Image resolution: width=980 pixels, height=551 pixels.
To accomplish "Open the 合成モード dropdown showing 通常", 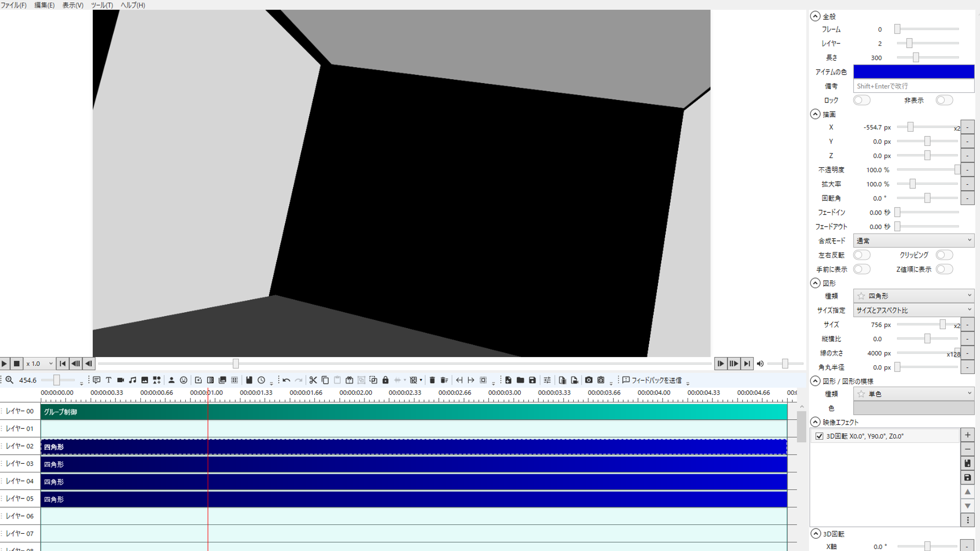I will click(914, 241).
